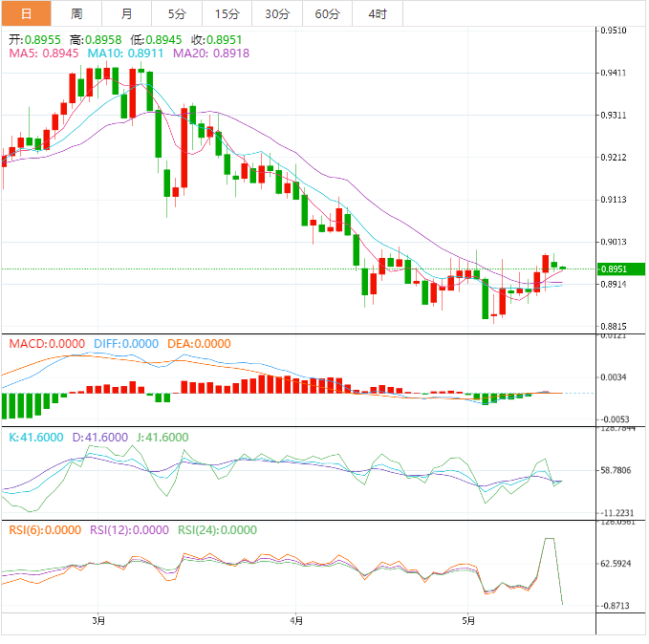Choose the 60分 chart interval

[327, 13]
